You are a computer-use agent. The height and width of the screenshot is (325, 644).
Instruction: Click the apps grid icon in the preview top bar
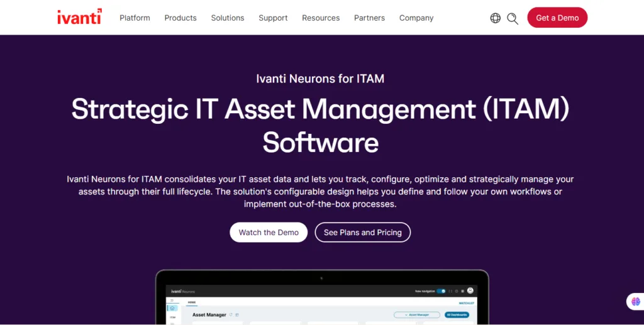(462, 291)
